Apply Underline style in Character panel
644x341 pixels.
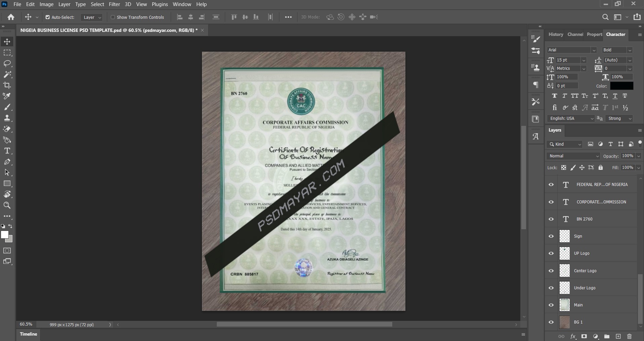pyautogui.click(x=615, y=96)
